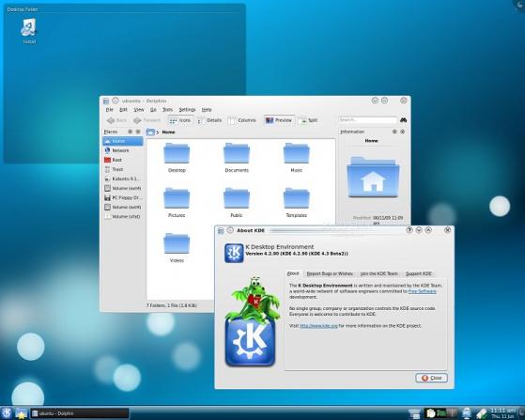Toggle Split view in Dolphin toolbar
This screenshot has width=525, height=420.
309,120
